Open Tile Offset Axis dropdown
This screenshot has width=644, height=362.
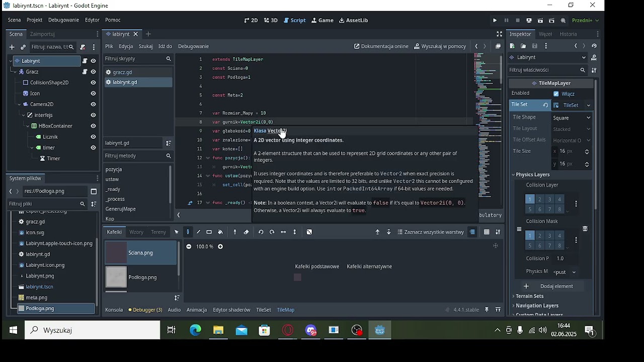[x=572, y=141]
